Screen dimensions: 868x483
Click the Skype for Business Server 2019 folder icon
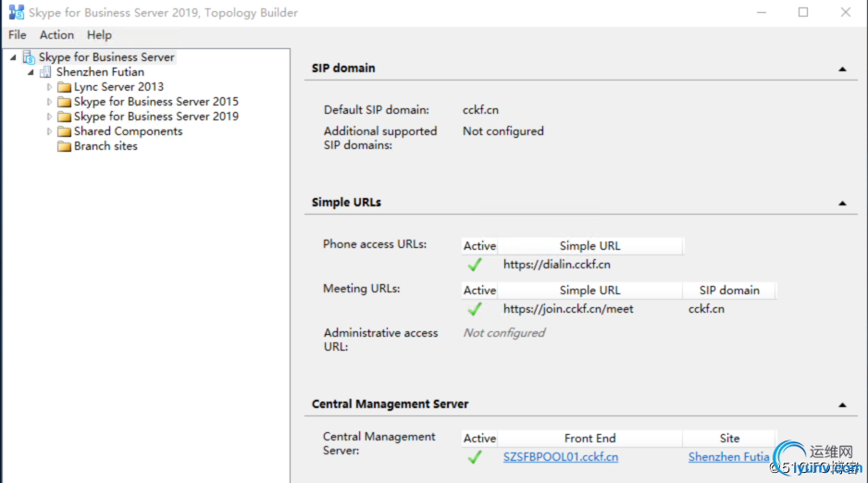(64, 117)
